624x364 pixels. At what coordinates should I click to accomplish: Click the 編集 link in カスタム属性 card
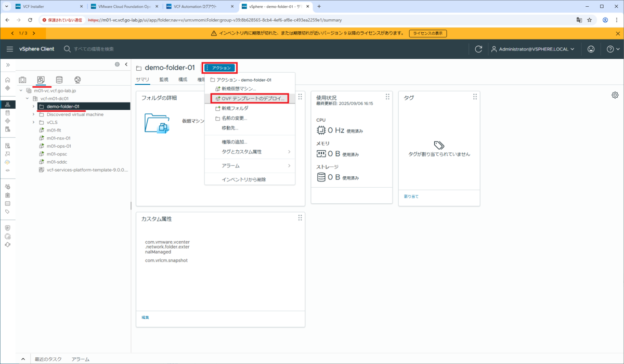(145, 317)
